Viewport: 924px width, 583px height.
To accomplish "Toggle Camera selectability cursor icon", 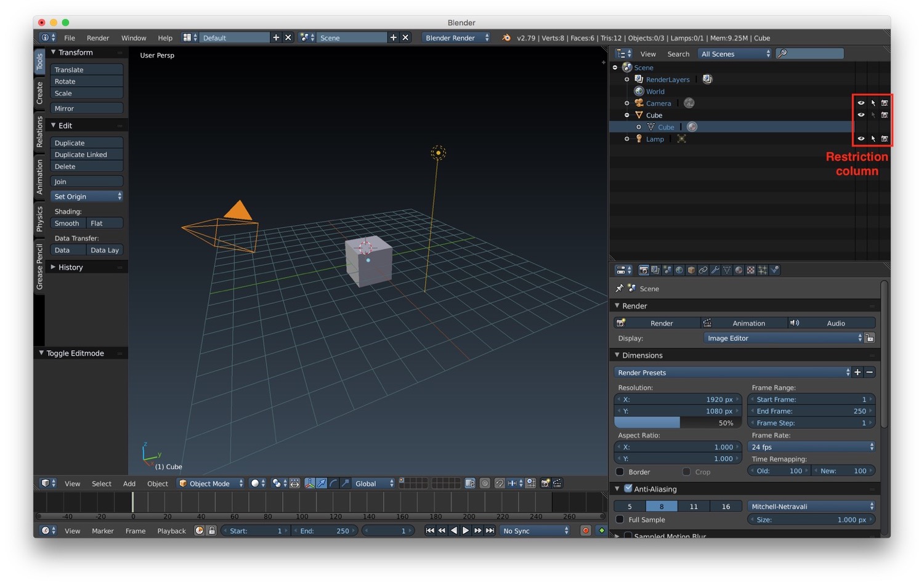I will (873, 103).
